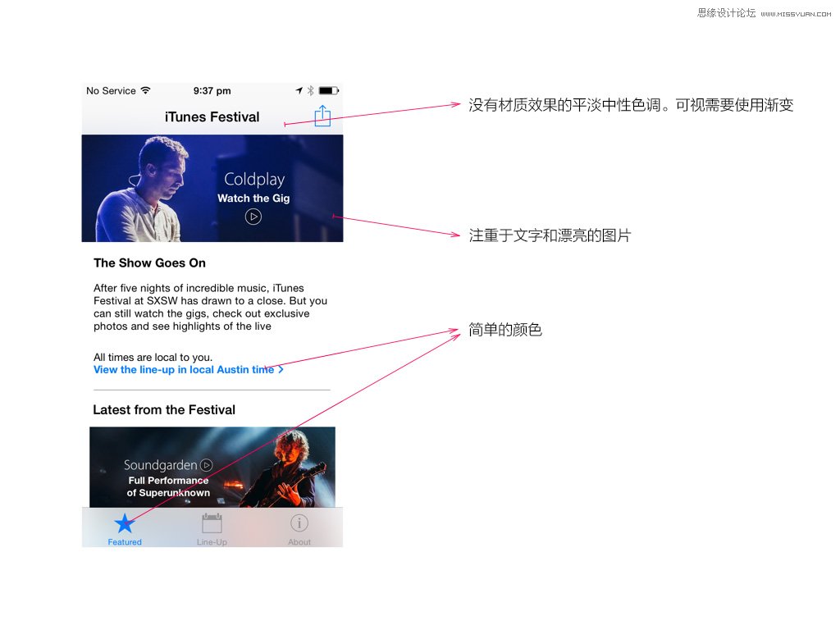Tap the battery indicator icon
This screenshot has width=840, height=630.
coord(329,90)
